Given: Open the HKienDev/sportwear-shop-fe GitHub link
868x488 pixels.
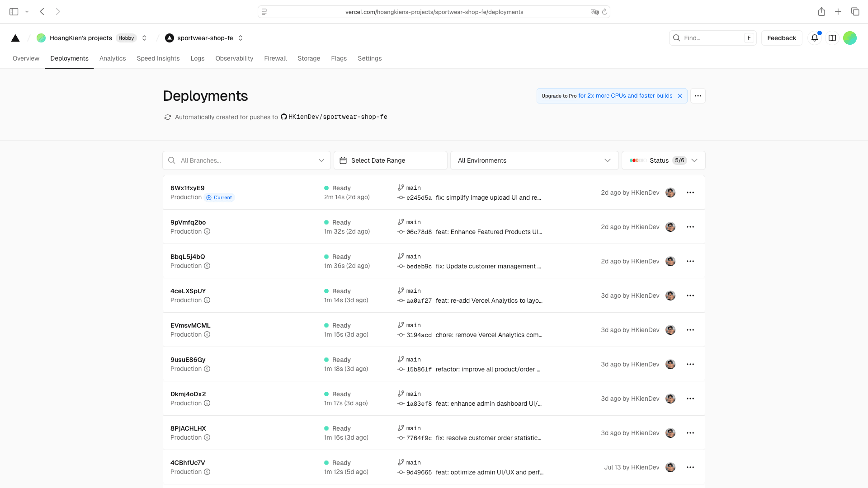Looking at the screenshot, I should [x=334, y=117].
